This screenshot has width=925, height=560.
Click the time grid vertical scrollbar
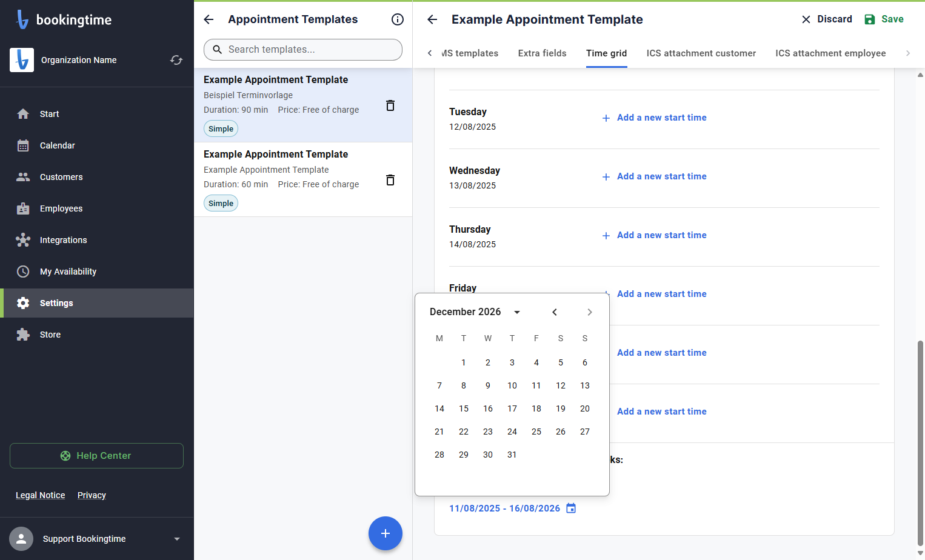(x=920, y=442)
